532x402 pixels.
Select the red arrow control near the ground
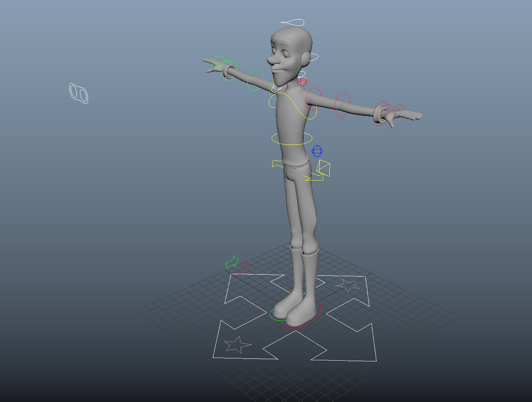(x=244, y=269)
